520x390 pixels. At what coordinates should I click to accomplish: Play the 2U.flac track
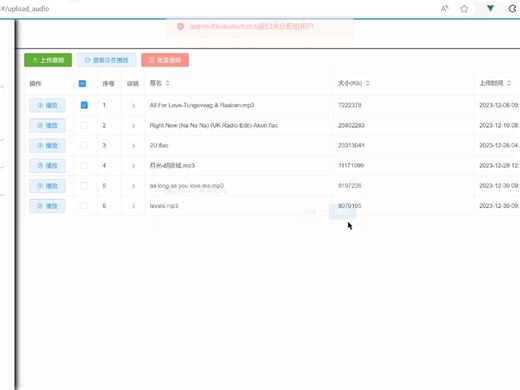(47, 146)
